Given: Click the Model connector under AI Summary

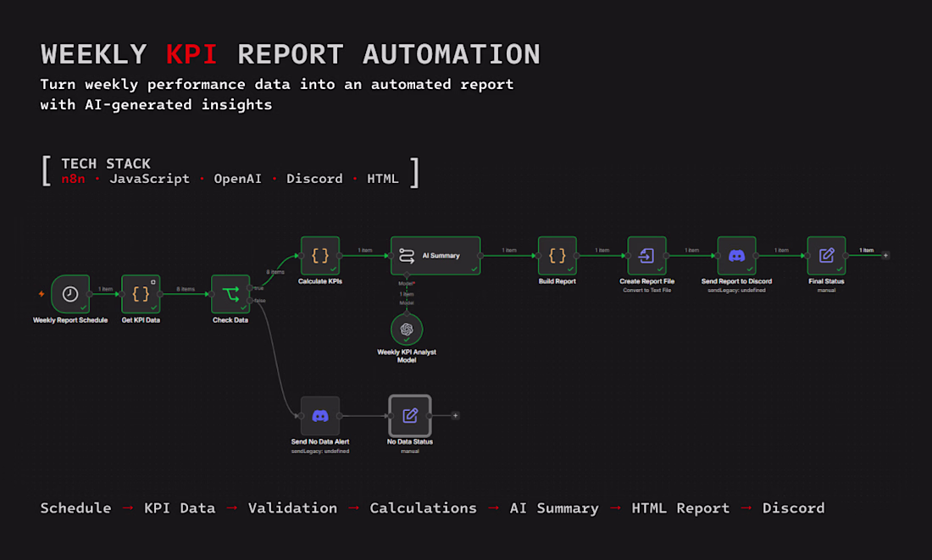Looking at the screenshot, I should 407,276.
